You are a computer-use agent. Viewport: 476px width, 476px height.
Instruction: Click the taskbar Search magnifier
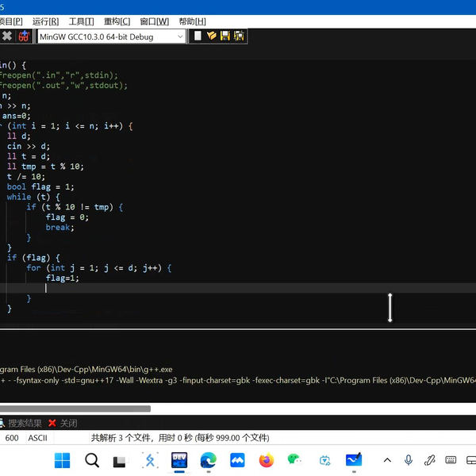92,460
